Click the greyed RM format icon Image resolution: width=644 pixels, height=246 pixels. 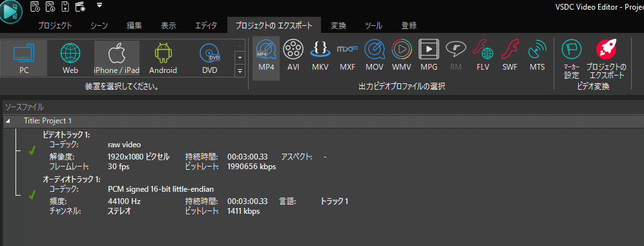(x=456, y=58)
